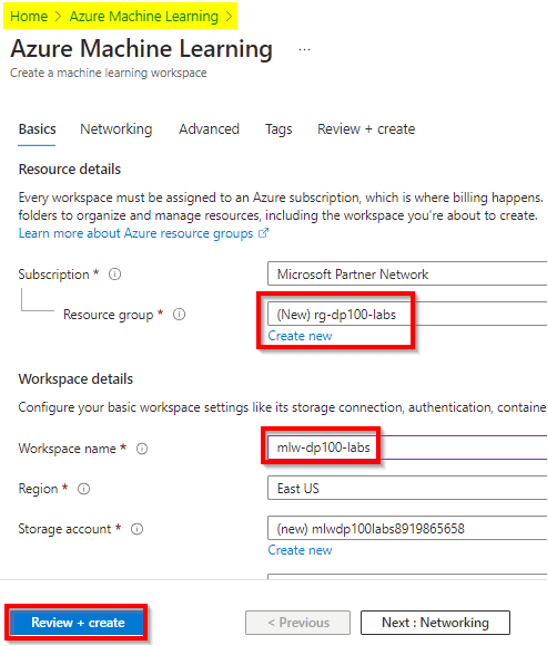Click the Resource details heading
This screenshot has width=548, height=646.
[70, 169]
